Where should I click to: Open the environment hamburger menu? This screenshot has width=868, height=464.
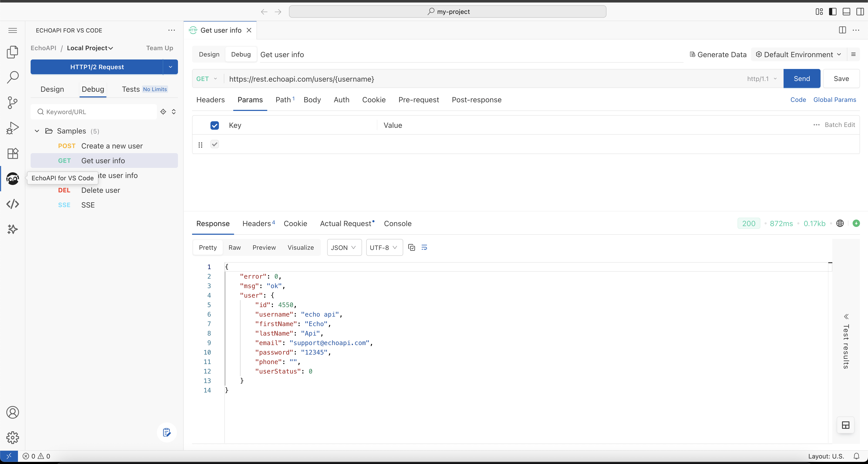point(853,54)
